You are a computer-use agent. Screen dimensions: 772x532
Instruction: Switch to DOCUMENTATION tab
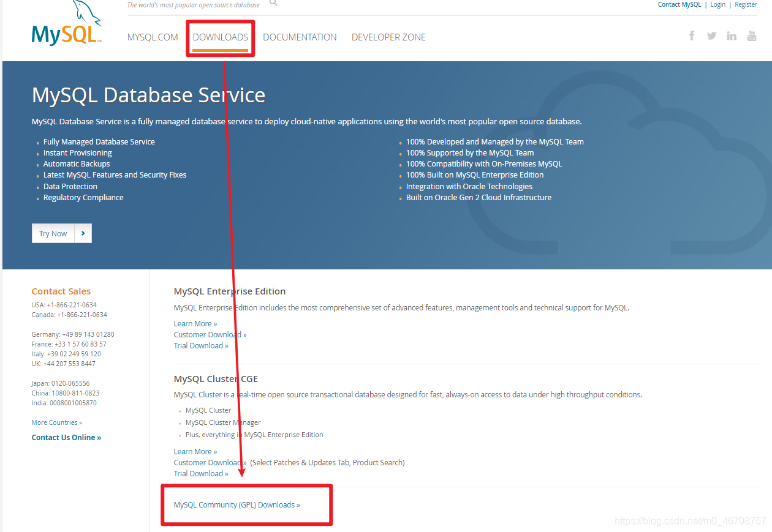coord(300,37)
